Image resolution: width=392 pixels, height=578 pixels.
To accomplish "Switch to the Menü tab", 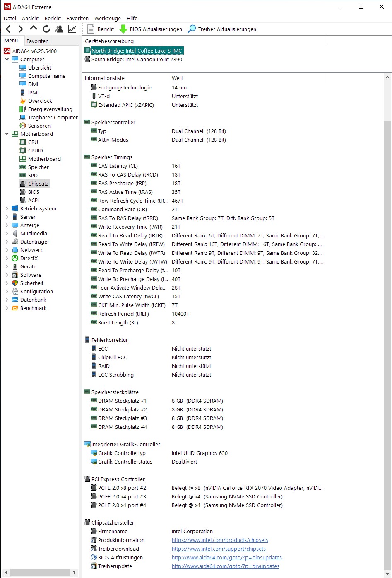I will pos(11,41).
